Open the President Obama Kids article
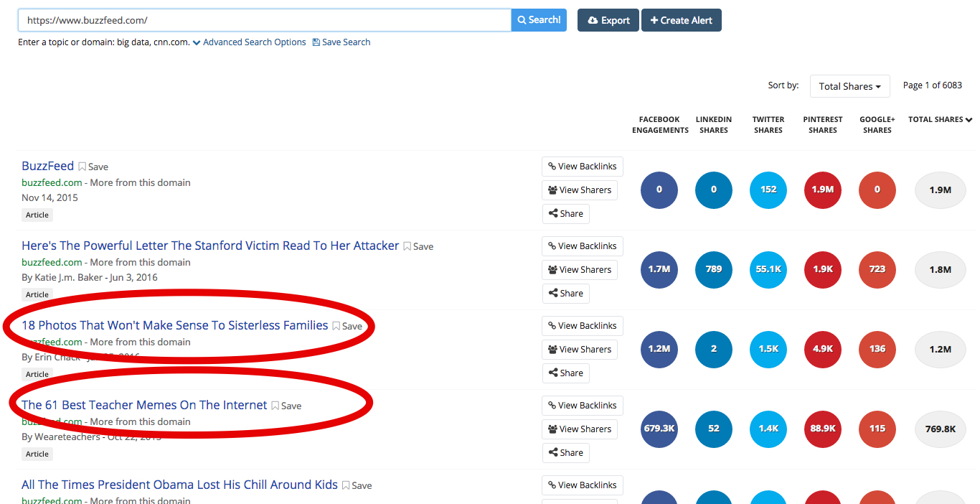 179,485
